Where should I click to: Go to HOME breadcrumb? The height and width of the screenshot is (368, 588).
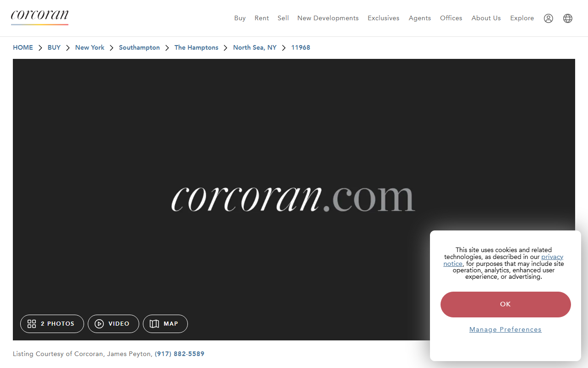click(x=23, y=47)
